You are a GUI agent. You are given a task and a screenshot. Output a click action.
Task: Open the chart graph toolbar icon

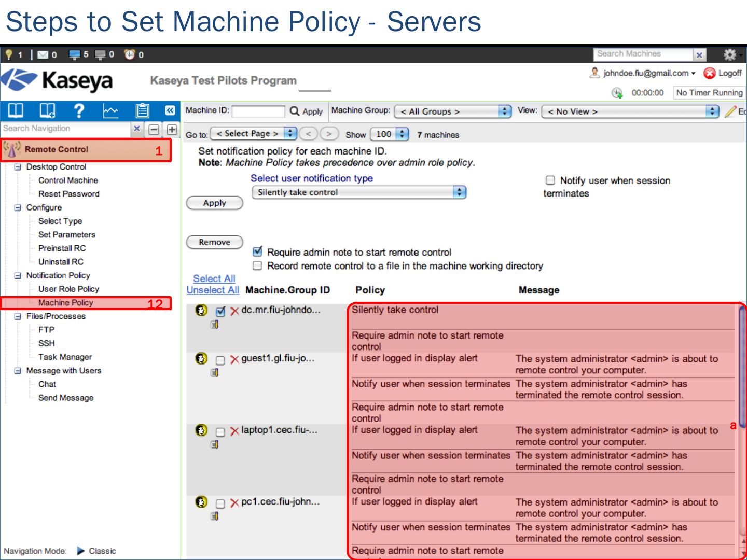[110, 110]
